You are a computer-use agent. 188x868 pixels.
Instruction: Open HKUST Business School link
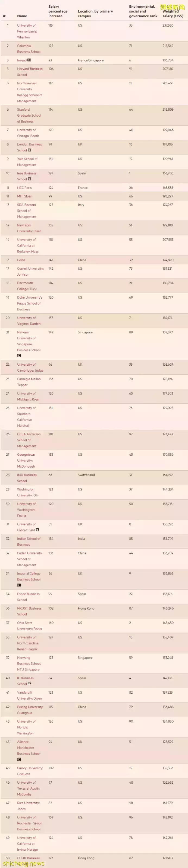coord(29,611)
